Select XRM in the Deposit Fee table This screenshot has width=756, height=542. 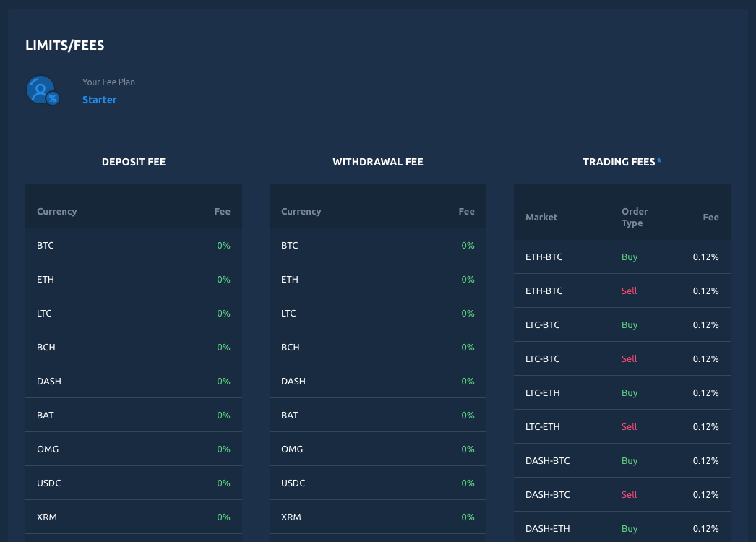click(47, 517)
